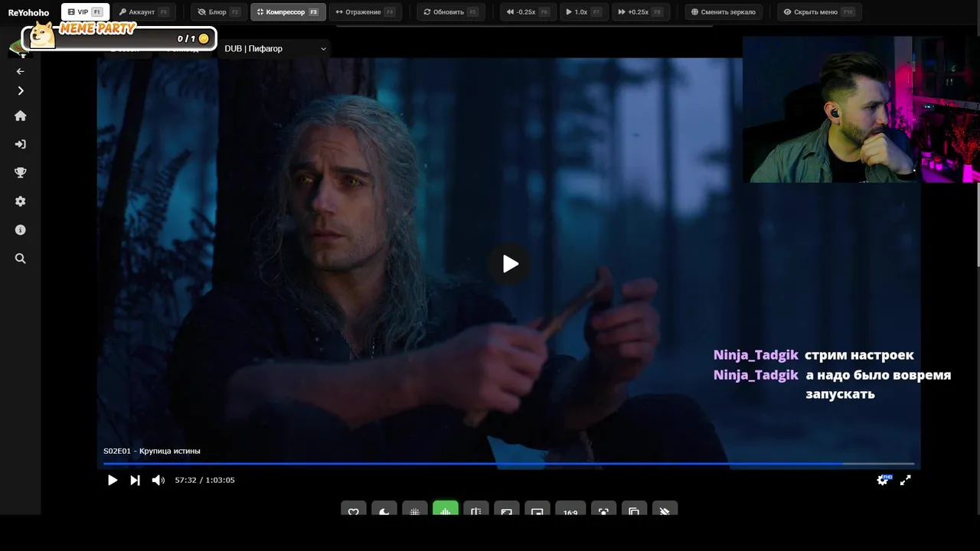Go back with the sidebar left arrow
The image size is (980, 551).
21,71
